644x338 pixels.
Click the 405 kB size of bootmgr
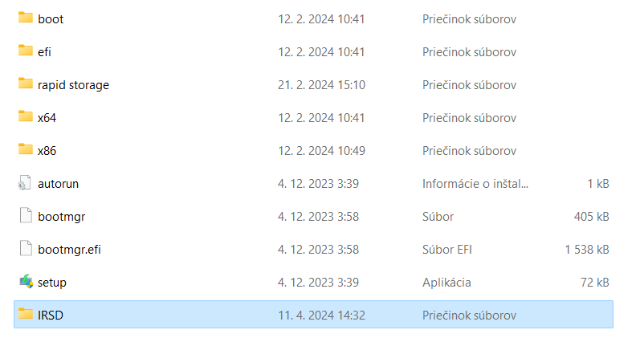coord(592,217)
